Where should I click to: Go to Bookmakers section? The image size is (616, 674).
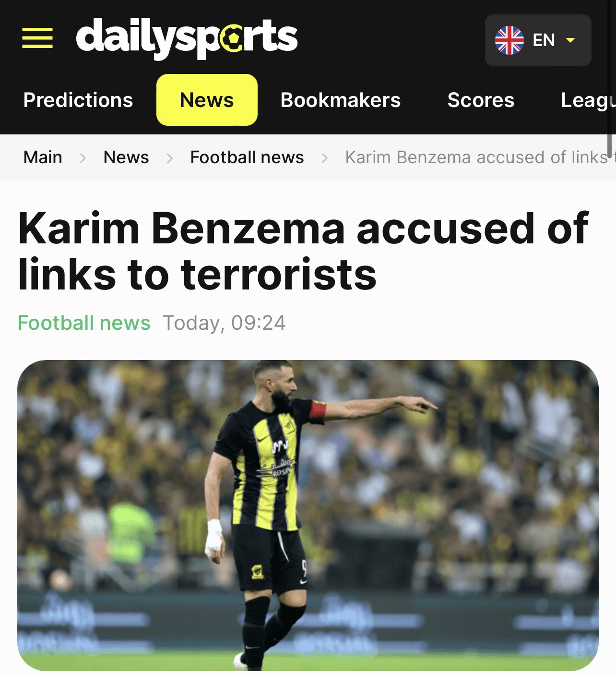pyautogui.click(x=341, y=100)
